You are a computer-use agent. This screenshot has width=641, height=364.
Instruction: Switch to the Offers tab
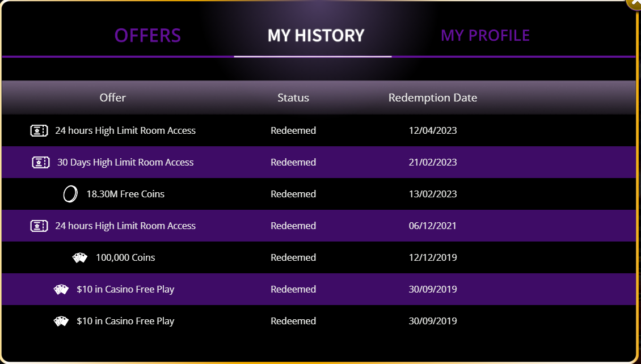pyautogui.click(x=147, y=36)
